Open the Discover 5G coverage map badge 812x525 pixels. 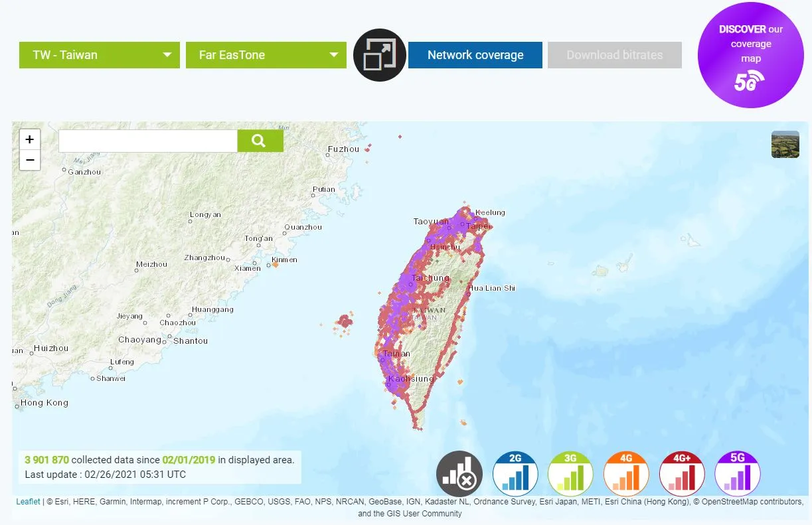[x=751, y=55]
